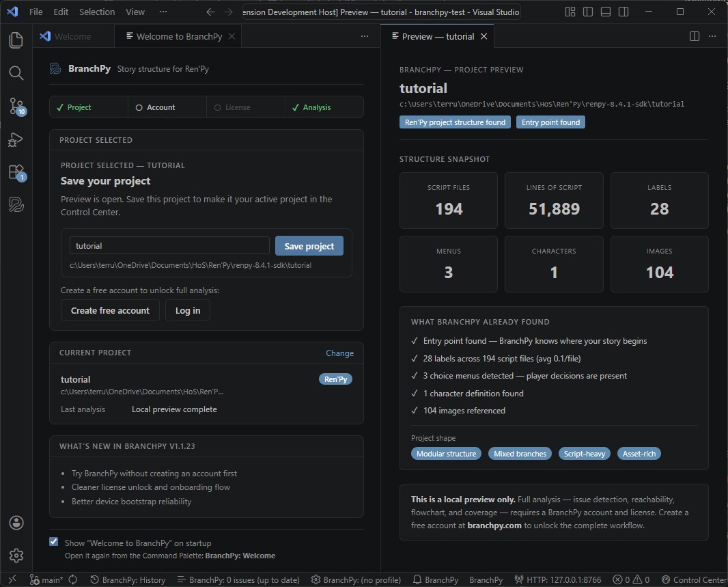Open the Accounts icon in activity bar
728x587 pixels.
pyautogui.click(x=16, y=523)
